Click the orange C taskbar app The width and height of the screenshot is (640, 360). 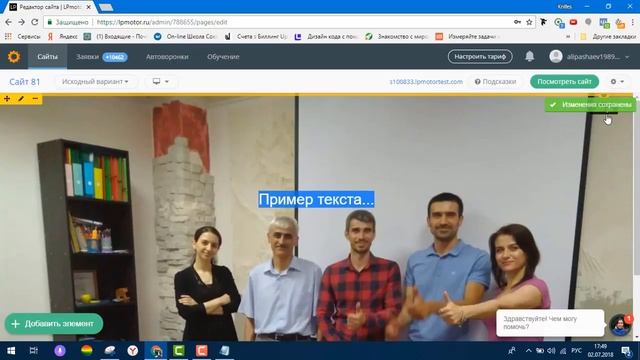(202, 351)
